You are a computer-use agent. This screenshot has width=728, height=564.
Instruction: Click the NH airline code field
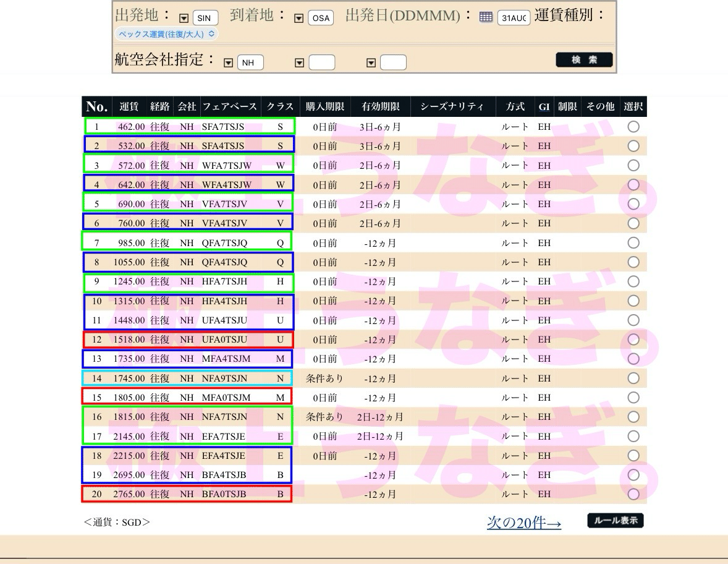click(250, 62)
